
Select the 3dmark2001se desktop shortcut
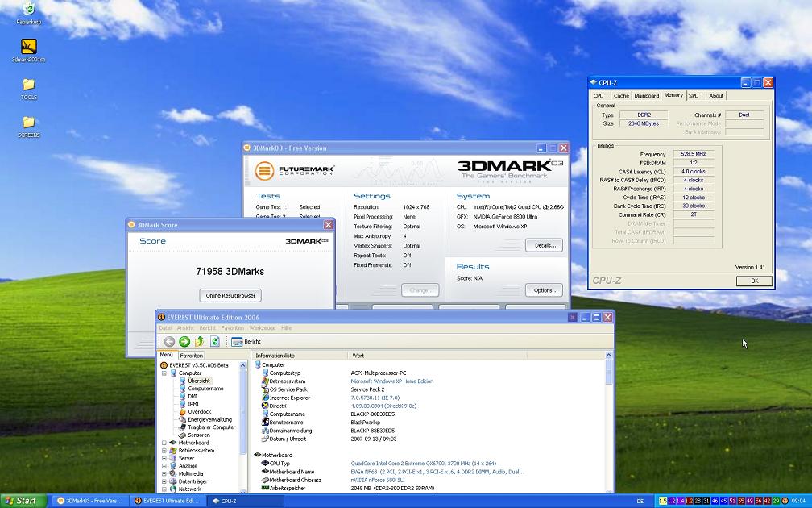pos(28,50)
